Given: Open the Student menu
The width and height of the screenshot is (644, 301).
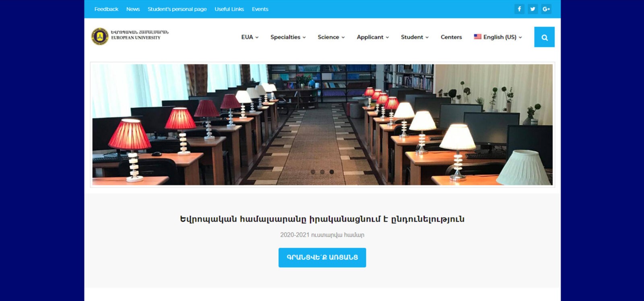Looking at the screenshot, I should pyautogui.click(x=415, y=37).
